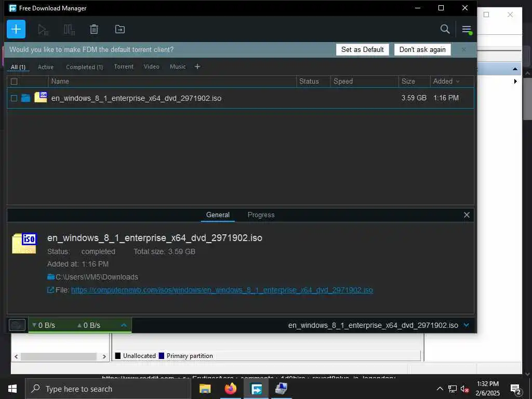This screenshot has height=399, width=532.
Task: Click Don't ask again button
Action: [x=422, y=49]
